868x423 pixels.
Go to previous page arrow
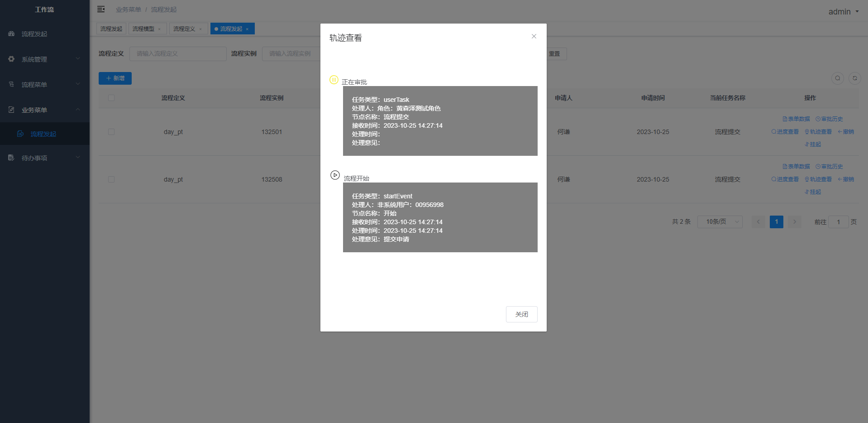(x=758, y=222)
